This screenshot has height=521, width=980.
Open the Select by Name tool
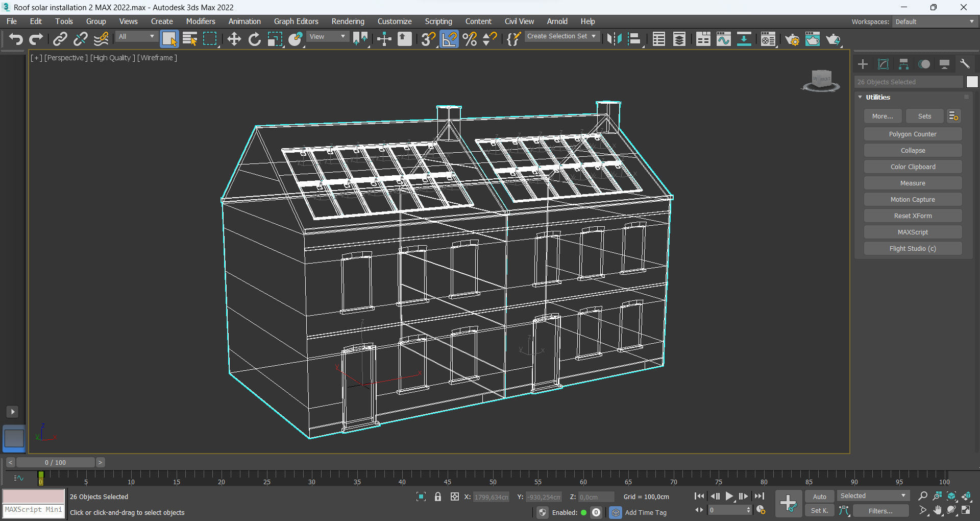(190, 39)
